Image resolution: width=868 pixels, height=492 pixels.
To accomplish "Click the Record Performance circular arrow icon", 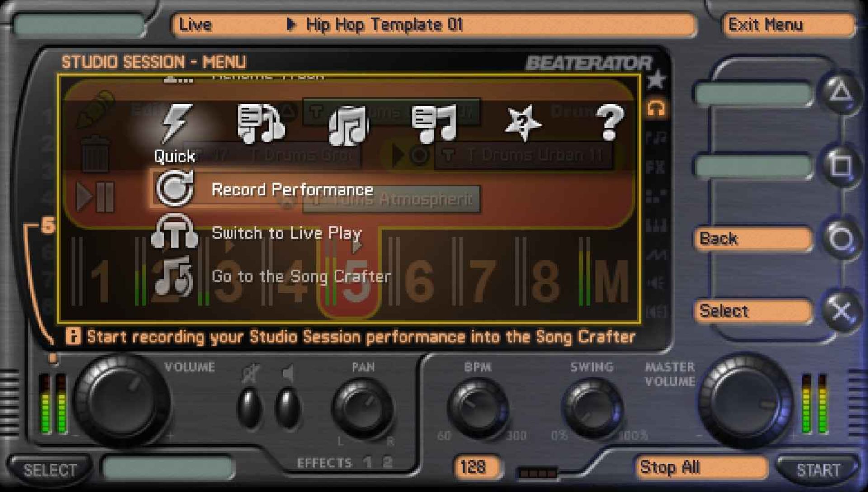I will (175, 189).
